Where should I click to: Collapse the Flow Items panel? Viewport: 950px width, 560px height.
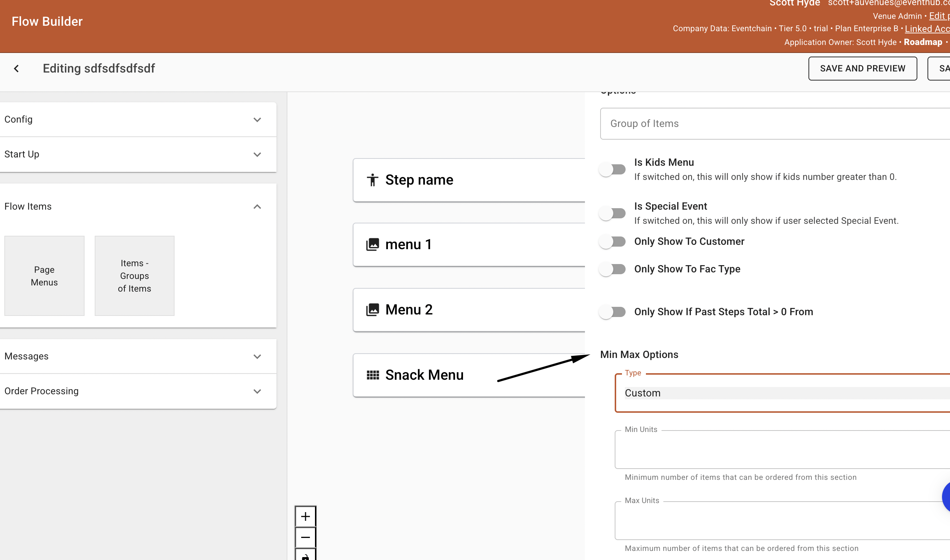pyautogui.click(x=257, y=206)
